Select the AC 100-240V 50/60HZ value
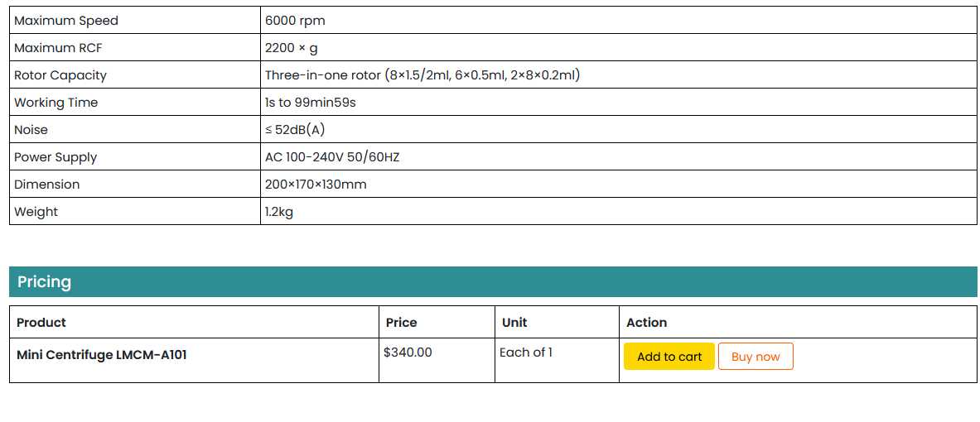 tap(332, 157)
